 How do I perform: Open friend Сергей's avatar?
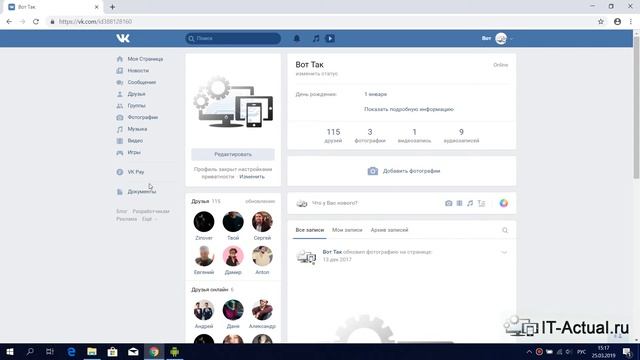(x=262, y=222)
